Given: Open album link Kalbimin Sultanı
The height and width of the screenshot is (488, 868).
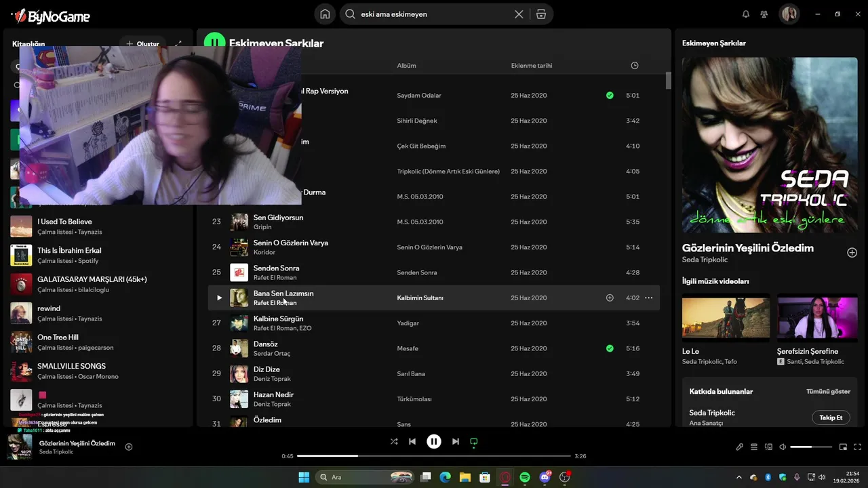Looking at the screenshot, I should [x=420, y=298].
